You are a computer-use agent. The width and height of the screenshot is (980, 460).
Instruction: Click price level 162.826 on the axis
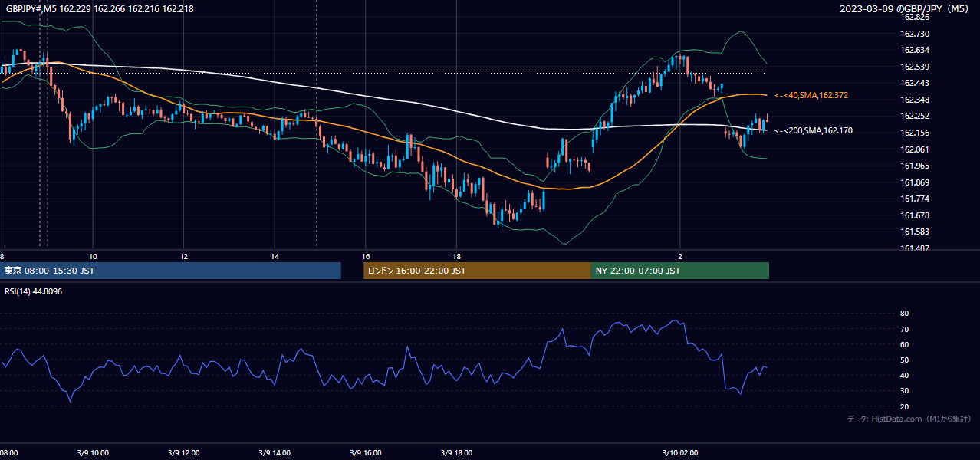click(x=914, y=17)
